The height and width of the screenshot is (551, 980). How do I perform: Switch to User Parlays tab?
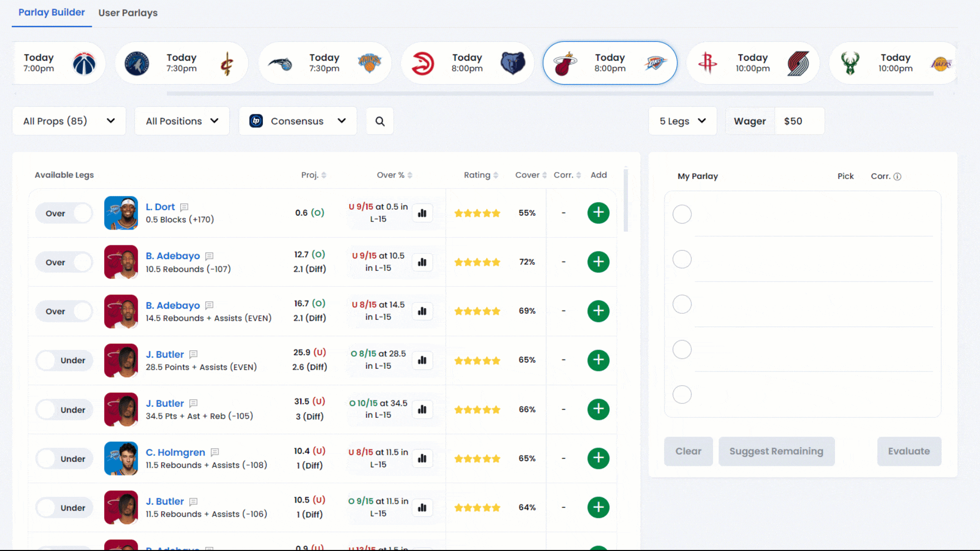128,13
